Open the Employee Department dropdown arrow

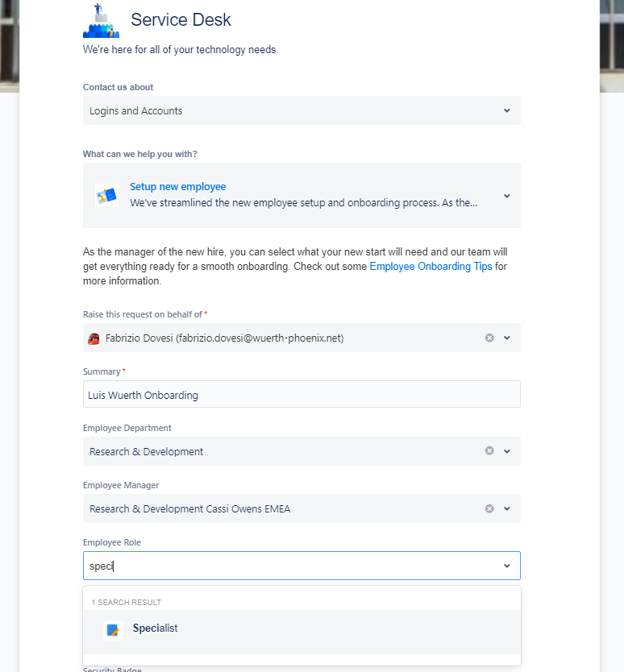pyautogui.click(x=507, y=451)
